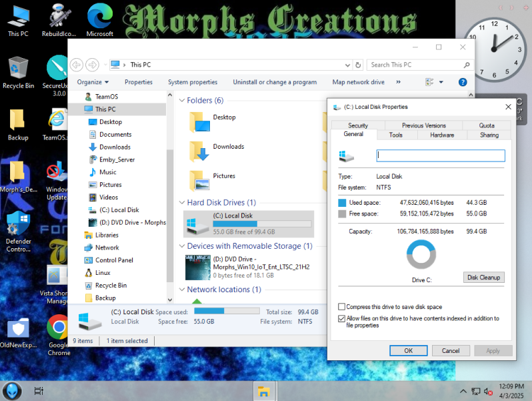This screenshot has width=532, height=401.
Task: Click the Properties toolbar command
Action: tap(139, 82)
